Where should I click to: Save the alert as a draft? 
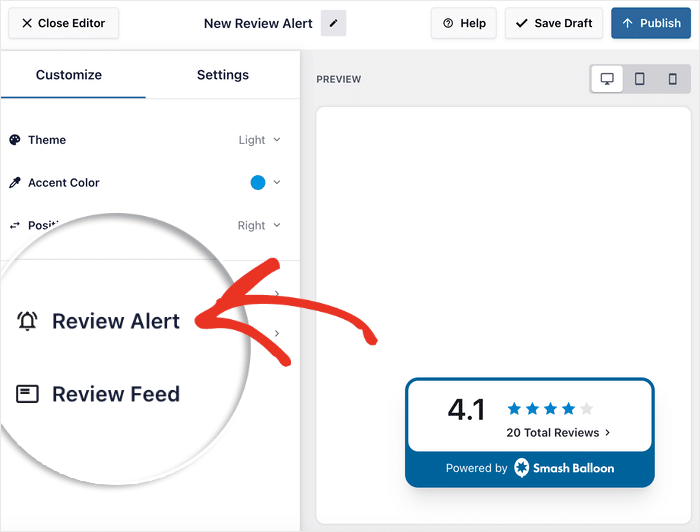coord(554,23)
